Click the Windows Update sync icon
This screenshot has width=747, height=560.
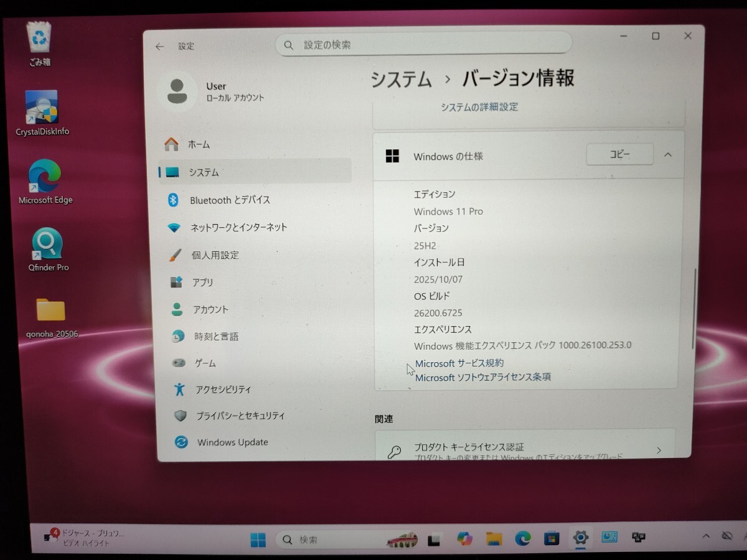pyautogui.click(x=181, y=442)
